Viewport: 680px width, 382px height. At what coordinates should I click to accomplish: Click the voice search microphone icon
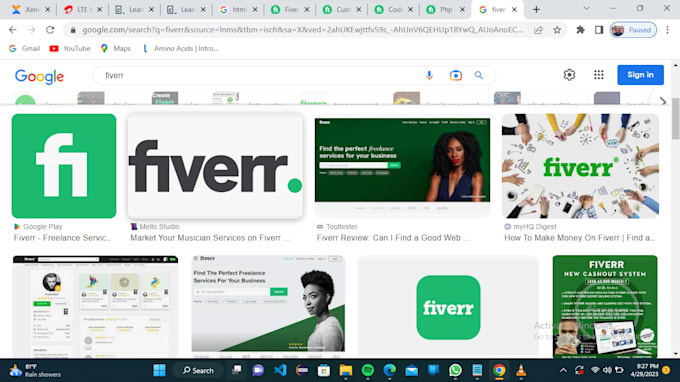coord(429,75)
